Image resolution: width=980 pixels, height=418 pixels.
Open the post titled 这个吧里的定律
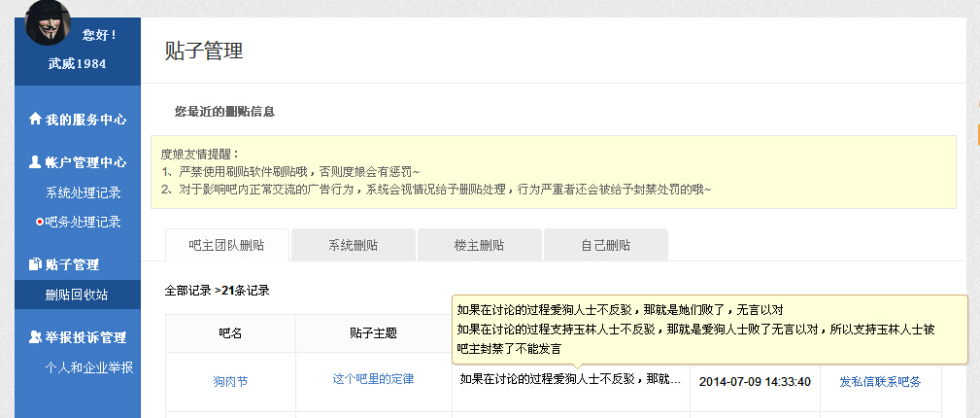click(373, 379)
